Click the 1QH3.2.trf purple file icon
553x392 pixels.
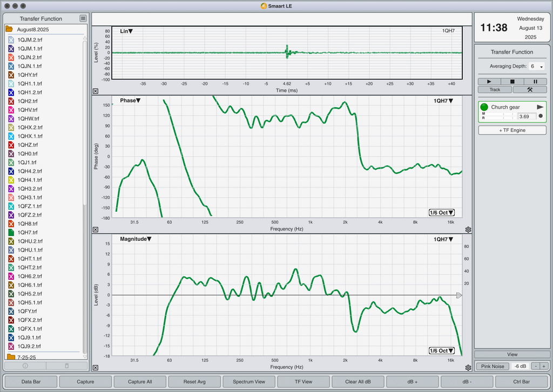[x=11, y=188]
